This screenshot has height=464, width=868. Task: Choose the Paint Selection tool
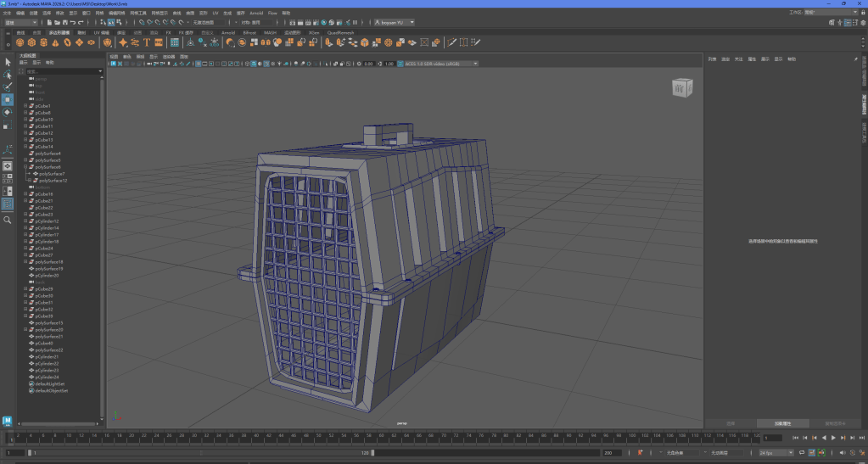pos(7,87)
